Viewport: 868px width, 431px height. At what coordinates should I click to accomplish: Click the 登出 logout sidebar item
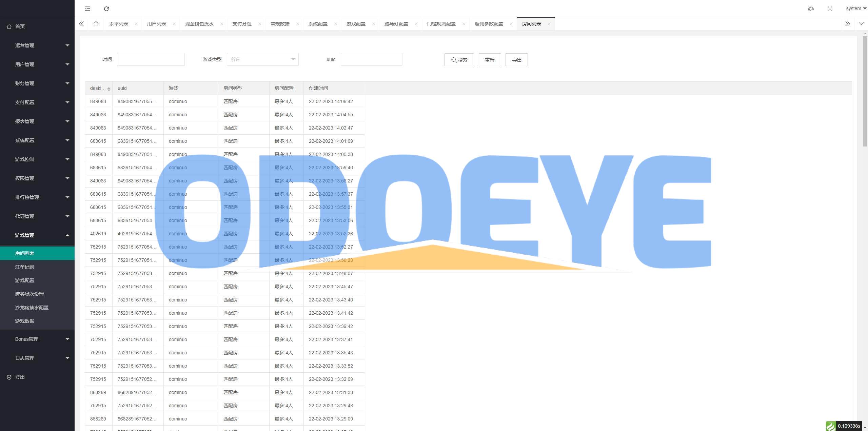37,377
